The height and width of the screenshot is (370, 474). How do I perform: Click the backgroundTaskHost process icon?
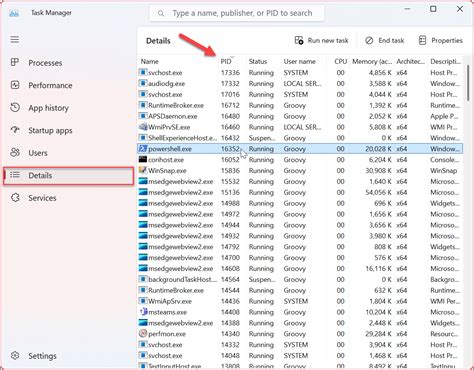point(143,279)
